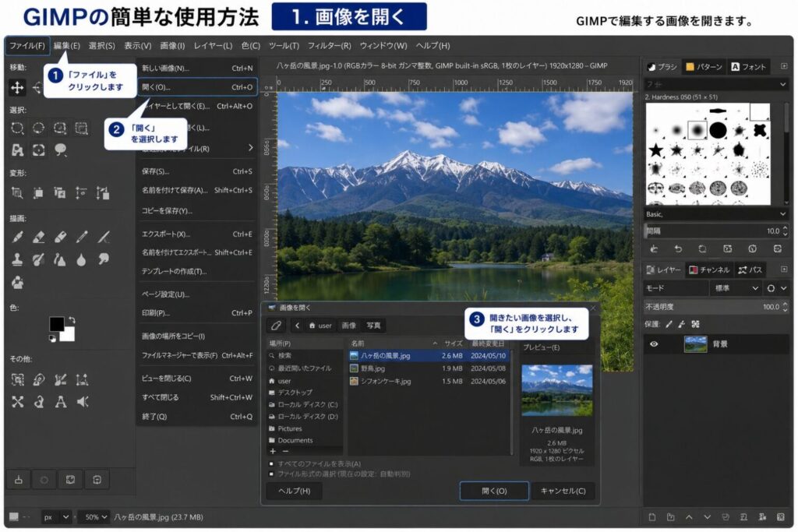Image resolution: width=798 pixels, height=532 pixels.
Task: Reset colors to default black and white
Action: [x=52, y=338]
